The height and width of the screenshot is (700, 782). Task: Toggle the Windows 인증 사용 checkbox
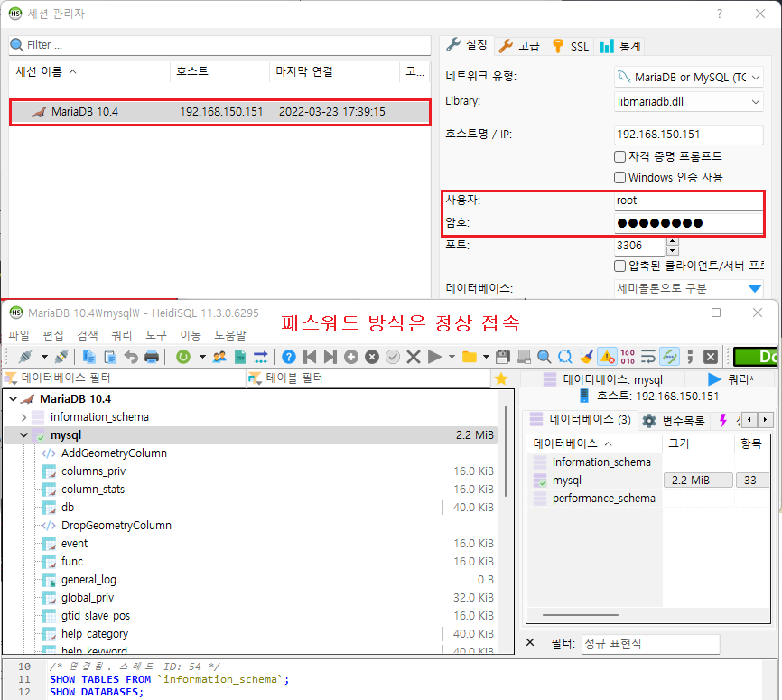point(620,178)
